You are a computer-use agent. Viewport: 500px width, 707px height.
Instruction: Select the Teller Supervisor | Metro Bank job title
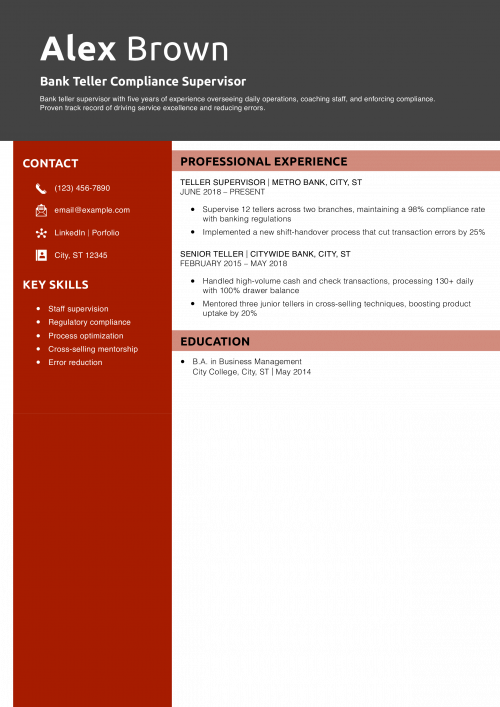click(271, 182)
